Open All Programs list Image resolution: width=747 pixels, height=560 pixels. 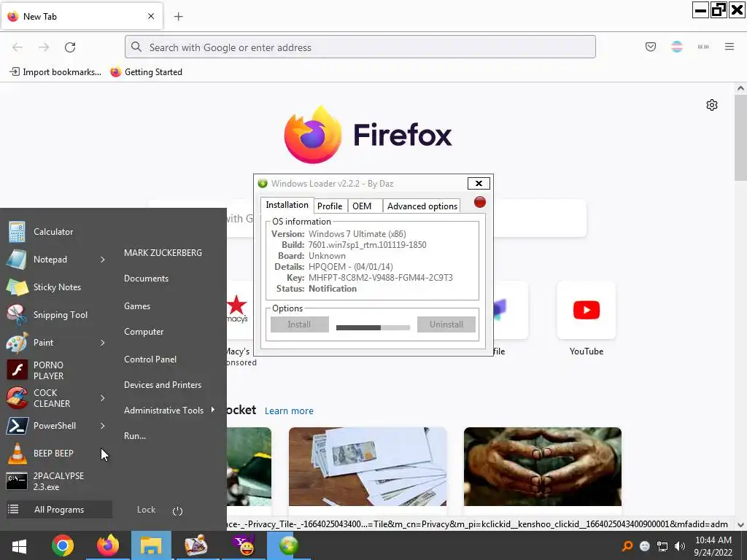(59, 510)
